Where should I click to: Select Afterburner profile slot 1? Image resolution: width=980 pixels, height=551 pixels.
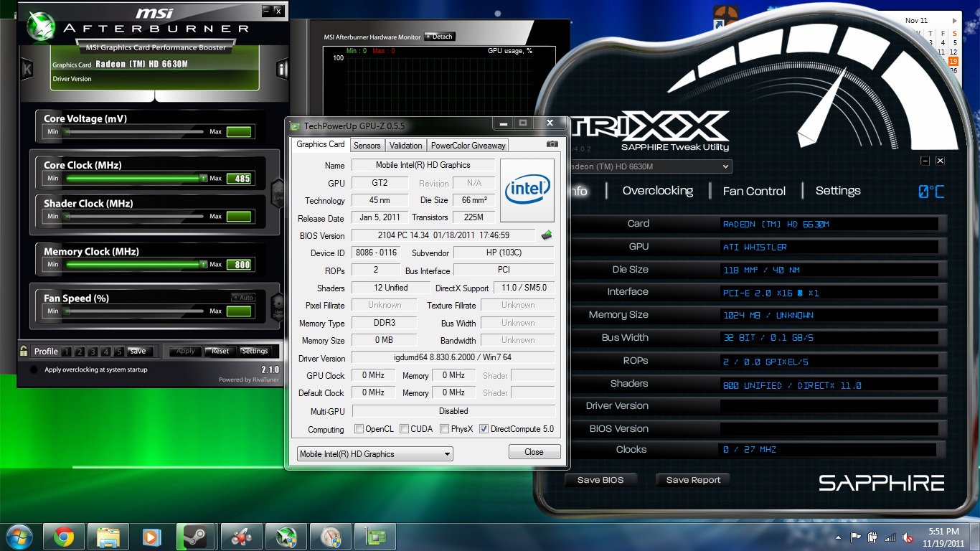[66, 352]
